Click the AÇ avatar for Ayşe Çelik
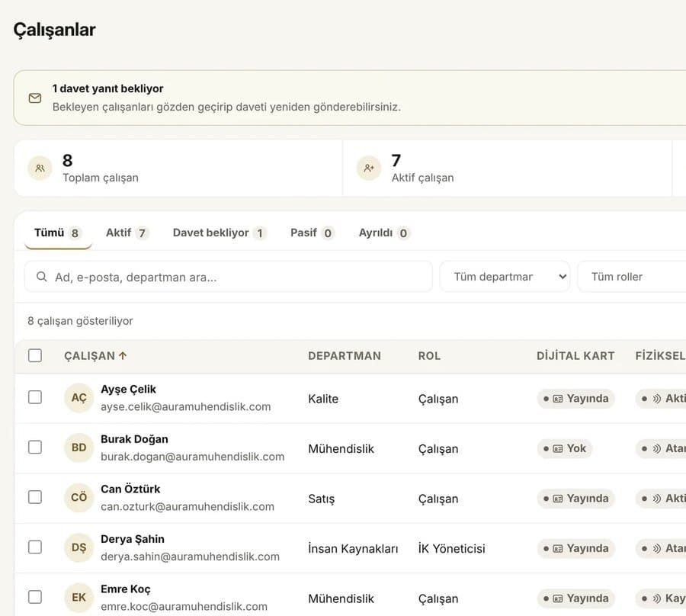The width and height of the screenshot is (686, 616). click(x=79, y=398)
